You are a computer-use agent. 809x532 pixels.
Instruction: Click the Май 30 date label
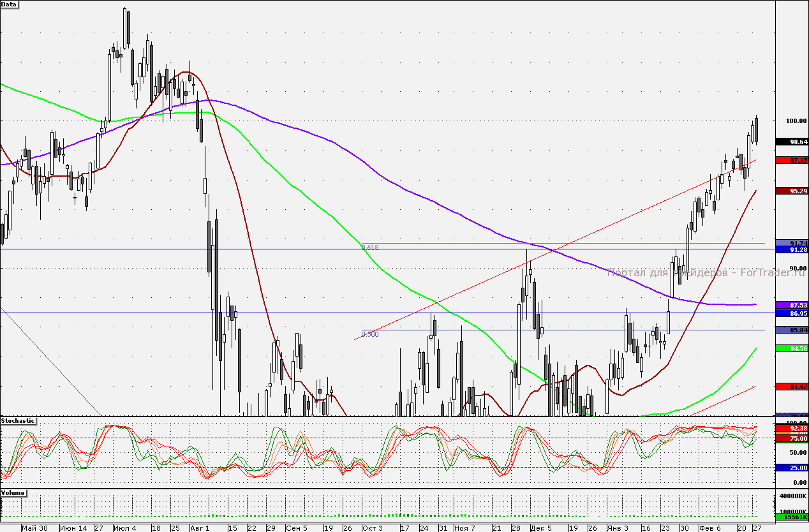[34, 528]
